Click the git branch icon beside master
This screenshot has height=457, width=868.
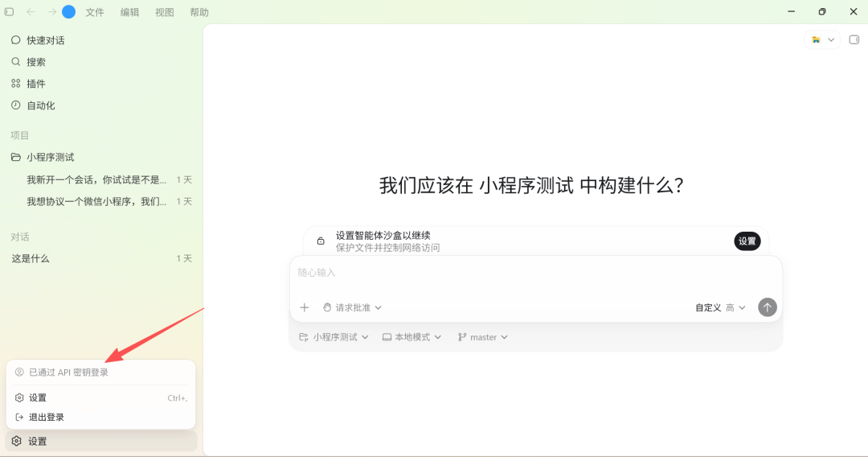coord(462,337)
